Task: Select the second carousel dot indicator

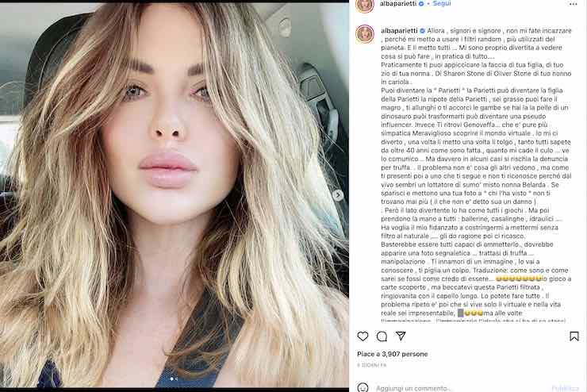Action: pos(177,379)
